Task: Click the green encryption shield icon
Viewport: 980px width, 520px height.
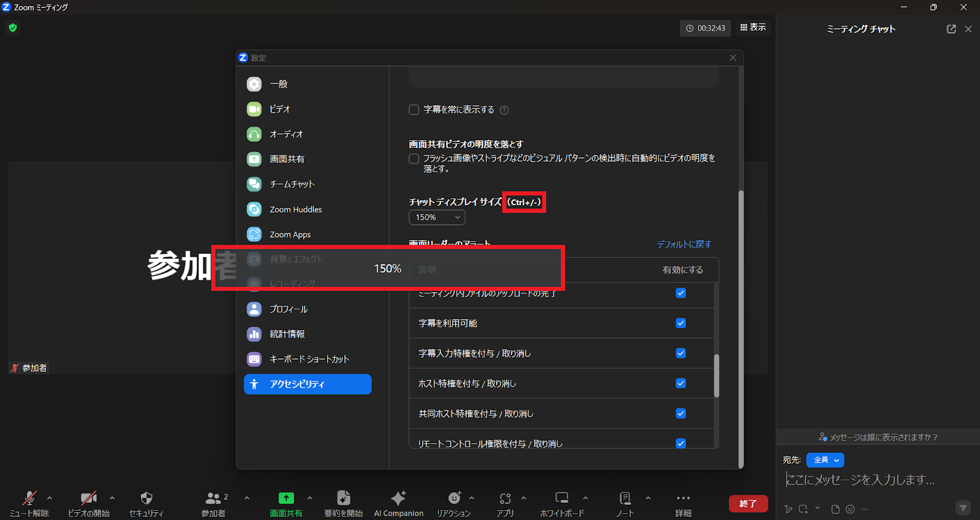Action: click(13, 28)
